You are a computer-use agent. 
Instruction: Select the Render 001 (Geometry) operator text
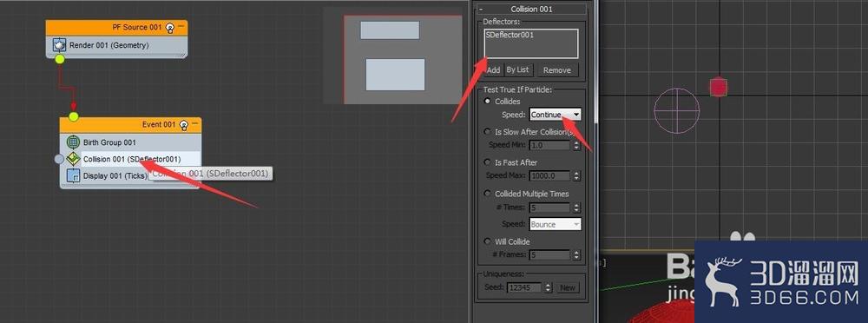pos(108,45)
